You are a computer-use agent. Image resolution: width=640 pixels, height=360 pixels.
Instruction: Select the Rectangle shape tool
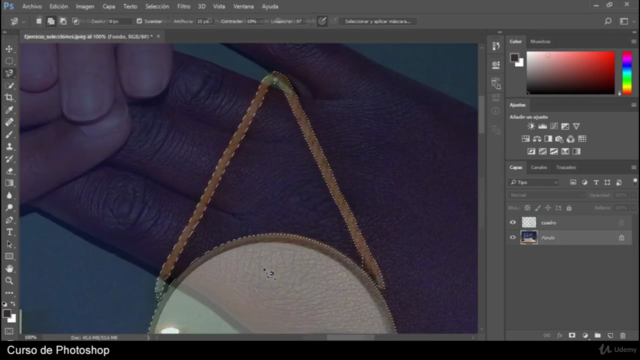(9, 256)
